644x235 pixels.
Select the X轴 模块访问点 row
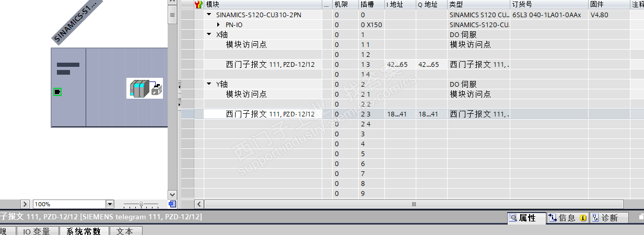click(x=412, y=44)
